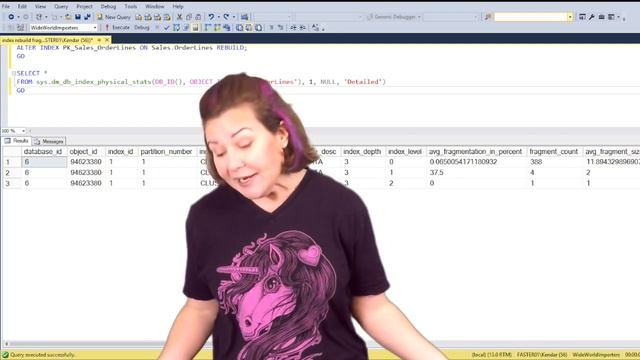Switch output to Results to Text

click(x=240, y=28)
